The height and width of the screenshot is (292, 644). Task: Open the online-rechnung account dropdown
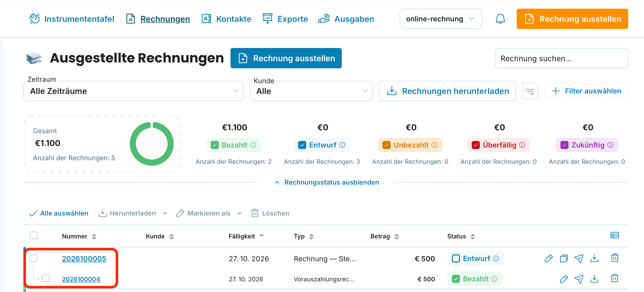(440, 19)
